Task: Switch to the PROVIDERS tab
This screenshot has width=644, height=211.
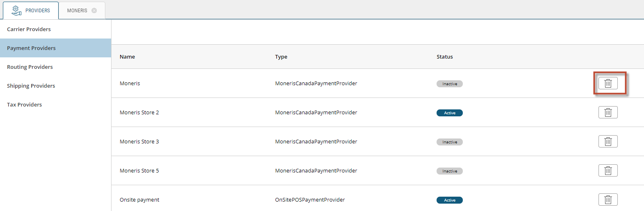Action: tap(37, 11)
